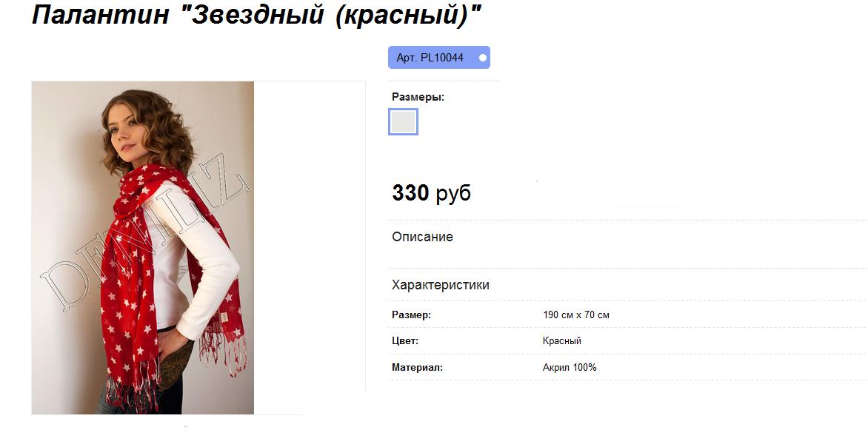Click the руб currency label

coord(453,194)
